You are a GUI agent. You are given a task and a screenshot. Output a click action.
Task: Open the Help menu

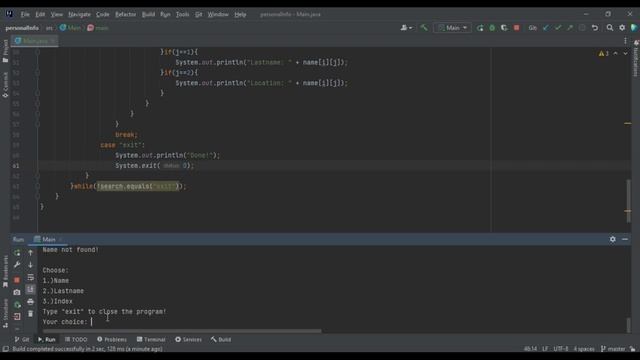pos(240,14)
